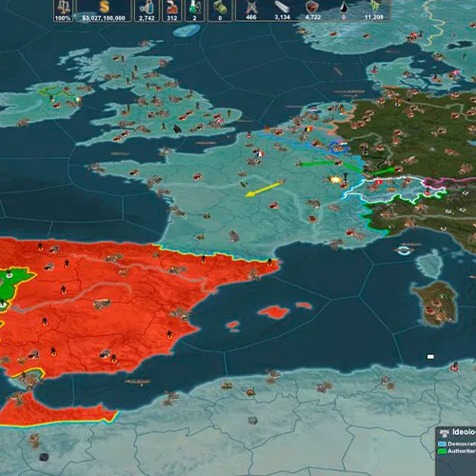The height and width of the screenshot is (476, 476).
Task: Click the green Authoritarian legend color swatch
Action: tap(442, 451)
